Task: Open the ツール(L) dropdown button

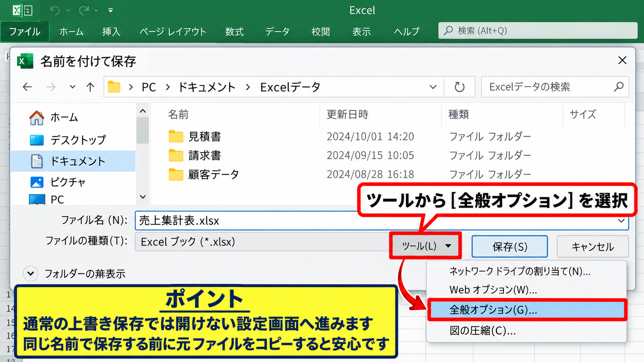Action: [x=426, y=246]
